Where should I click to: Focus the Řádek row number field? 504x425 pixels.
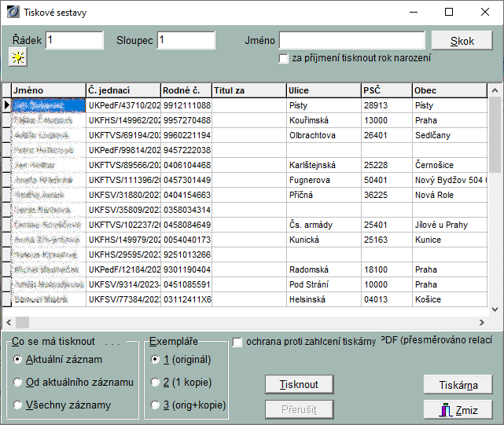(x=75, y=40)
